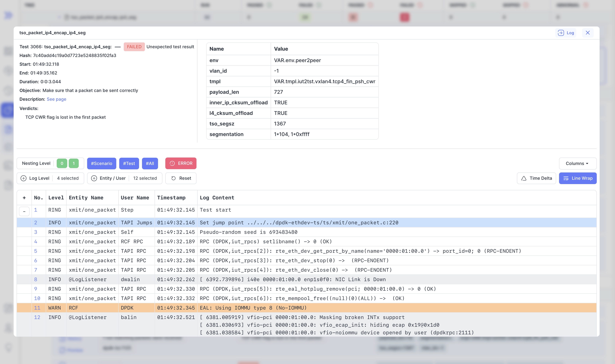Toggle Line Wrap off
615x364 pixels.
coord(577,178)
